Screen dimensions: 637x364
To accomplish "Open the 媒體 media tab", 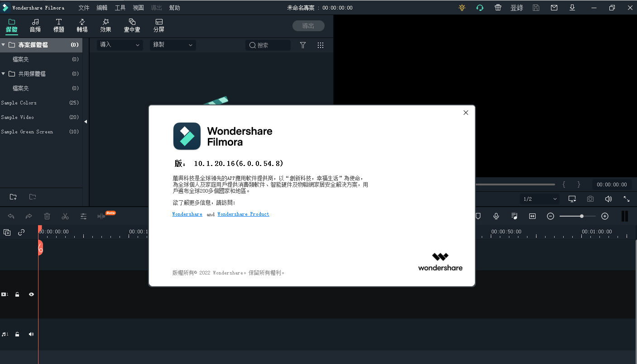I will point(12,25).
